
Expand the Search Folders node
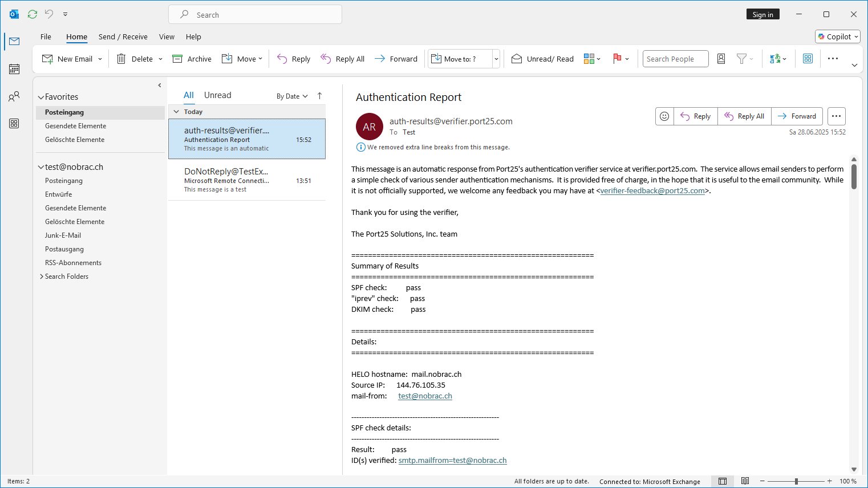(x=42, y=276)
